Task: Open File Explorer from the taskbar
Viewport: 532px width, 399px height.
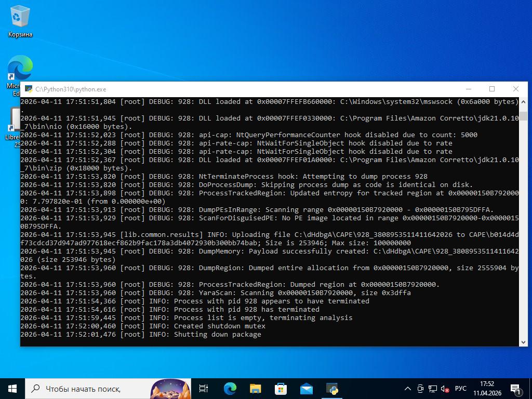Action: click(255, 389)
